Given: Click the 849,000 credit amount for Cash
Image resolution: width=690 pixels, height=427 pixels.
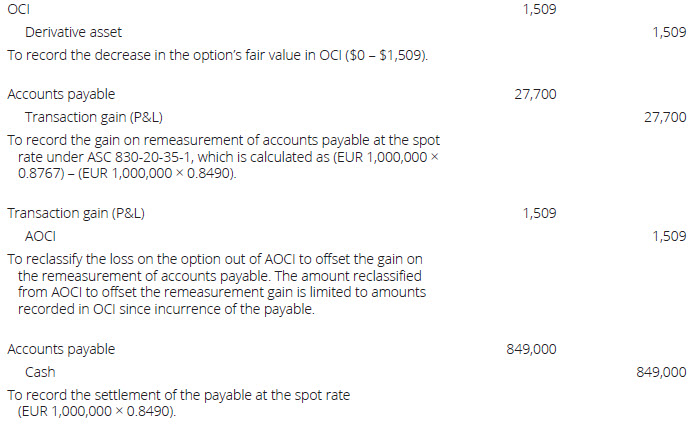Looking at the screenshot, I should 662,372.
